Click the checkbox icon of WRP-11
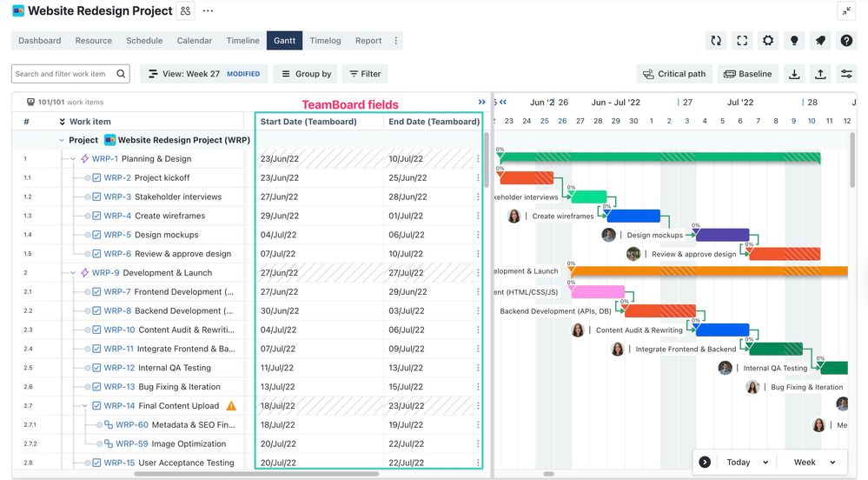 click(96, 349)
